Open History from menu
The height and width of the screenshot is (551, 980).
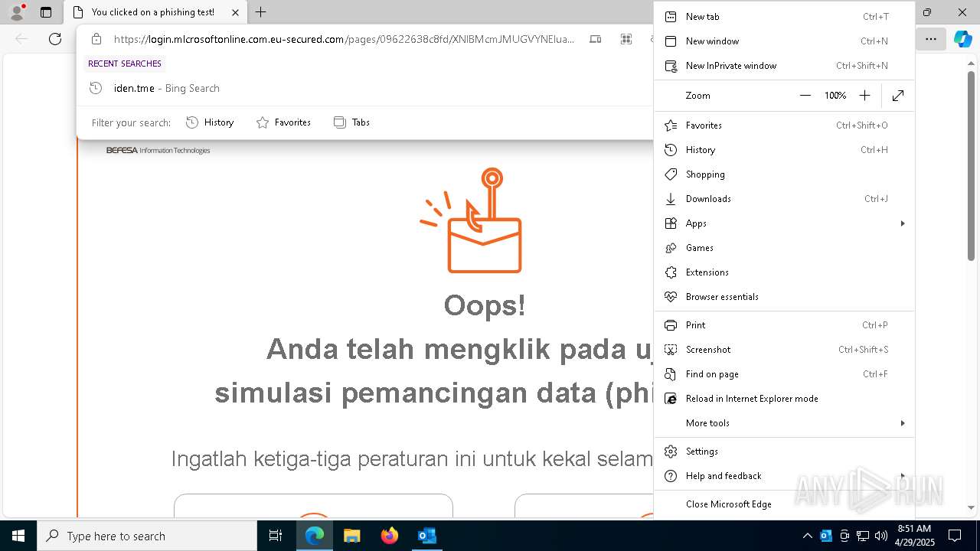point(784,150)
